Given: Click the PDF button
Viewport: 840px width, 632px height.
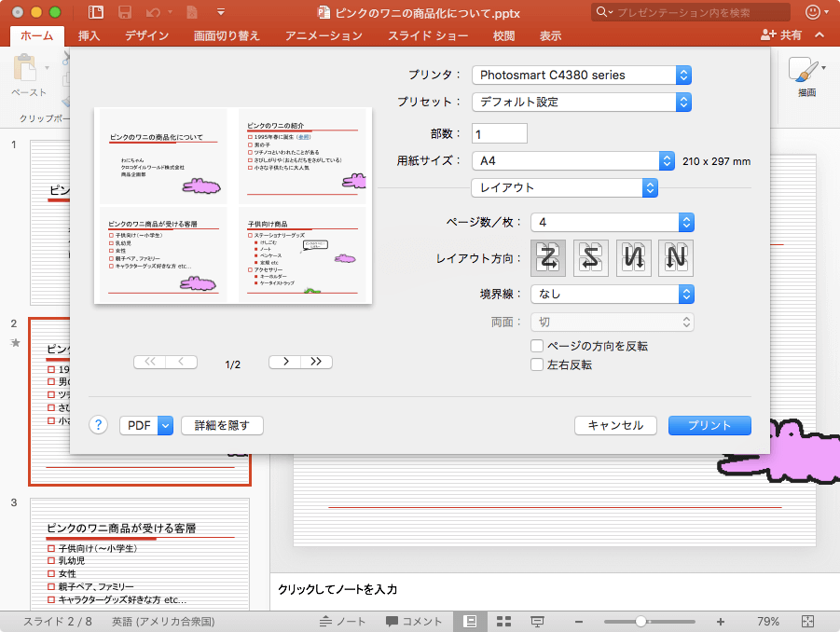Looking at the screenshot, I should [x=139, y=426].
